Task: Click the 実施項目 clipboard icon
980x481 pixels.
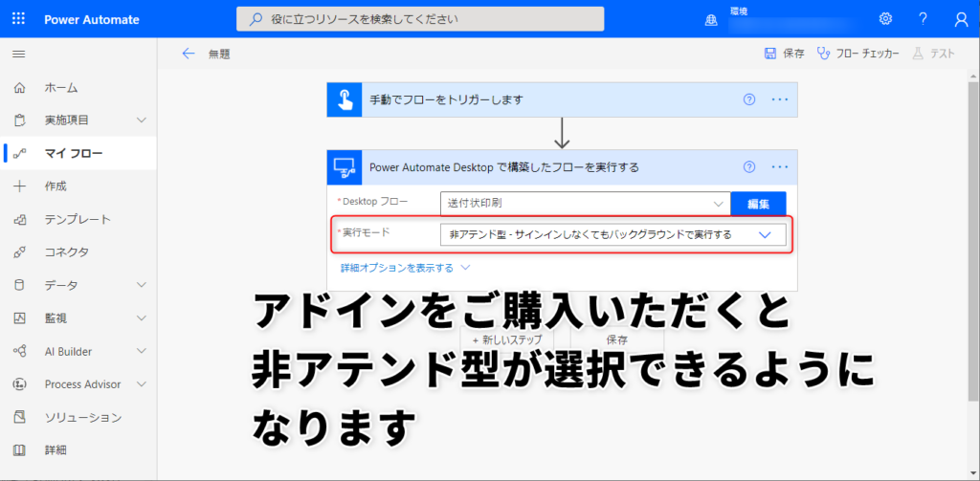Action: (x=19, y=120)
